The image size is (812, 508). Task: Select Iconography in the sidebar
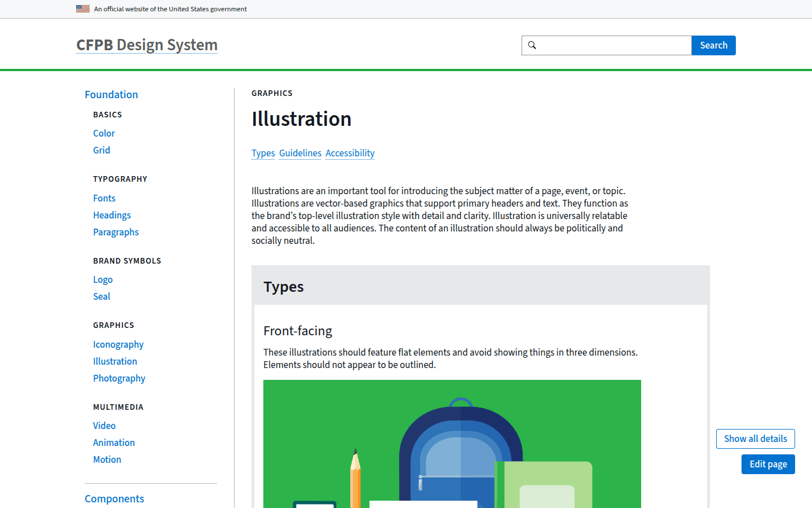[118, 344]
